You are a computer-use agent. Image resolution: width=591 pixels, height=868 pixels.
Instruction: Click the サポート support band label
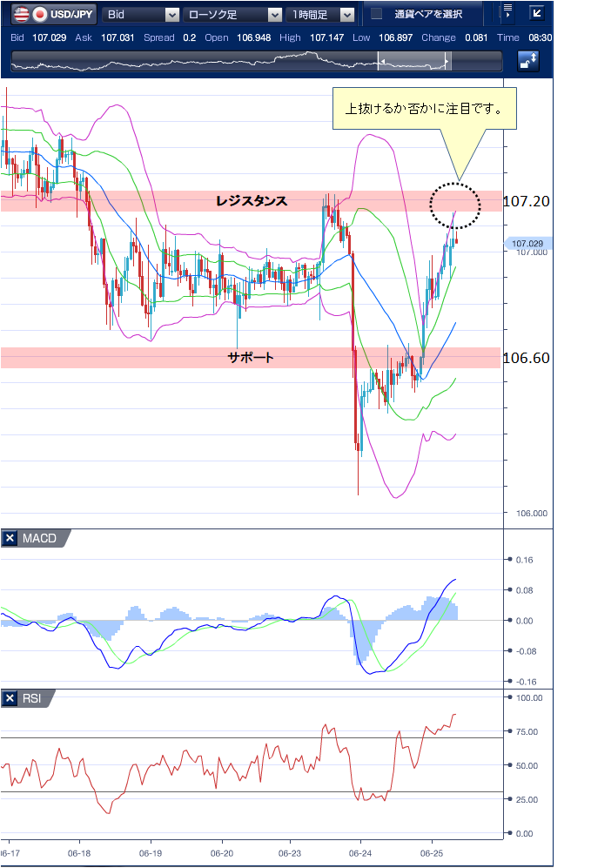click(251, 357)
